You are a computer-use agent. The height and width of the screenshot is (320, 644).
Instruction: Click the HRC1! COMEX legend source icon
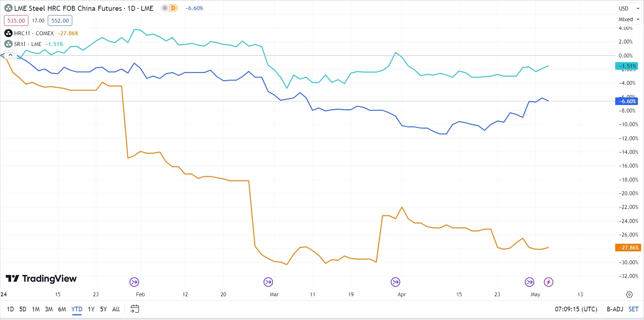(x=8, y=33)
